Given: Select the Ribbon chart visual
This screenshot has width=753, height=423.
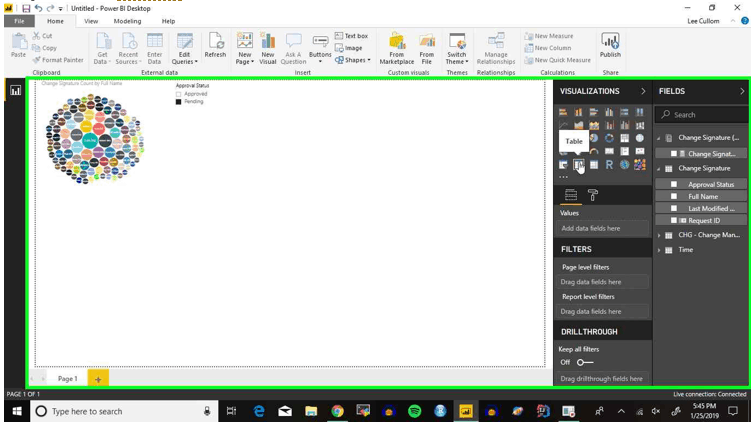Looking at the screenshot, I should [640, 125].
